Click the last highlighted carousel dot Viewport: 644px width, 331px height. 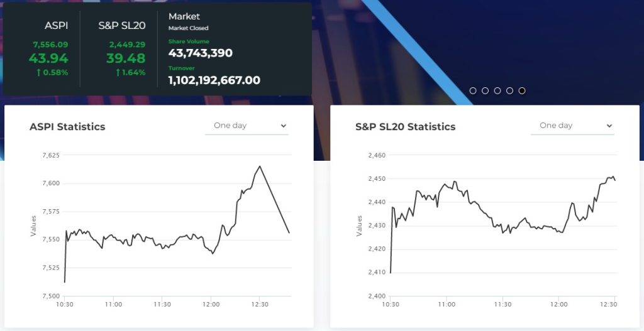point(522,90)
